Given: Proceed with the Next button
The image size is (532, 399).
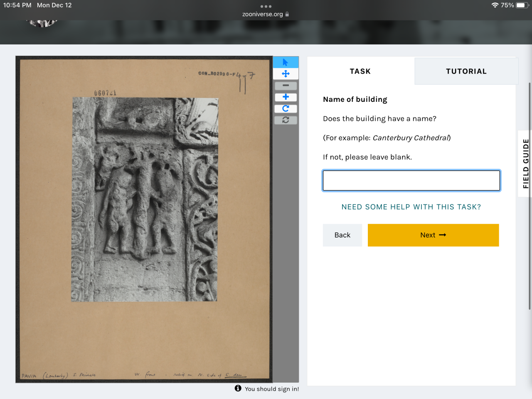Looking at the screenshot, I should 433,235.
